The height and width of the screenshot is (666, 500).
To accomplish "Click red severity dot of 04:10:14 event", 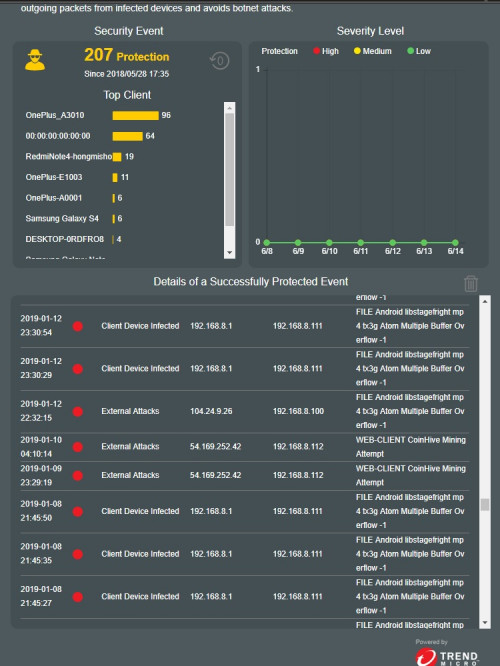I will point(78,447).
